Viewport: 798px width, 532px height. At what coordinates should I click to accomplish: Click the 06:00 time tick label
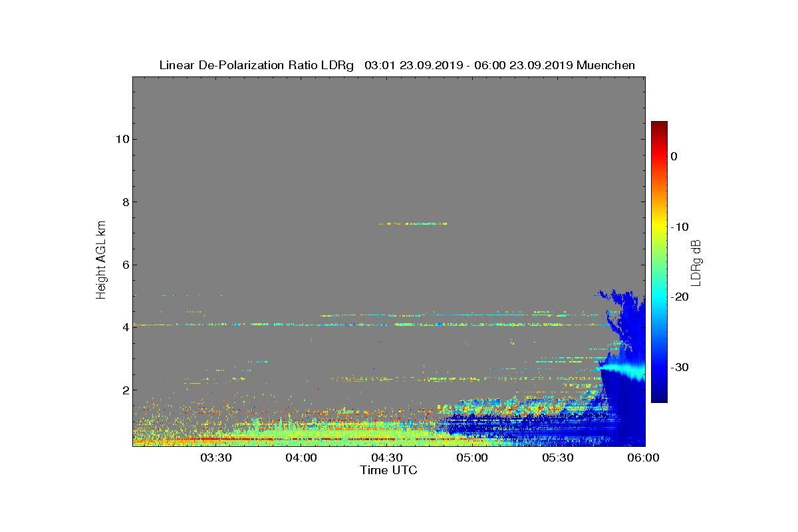pyautogui.click(x=643, y=458)
